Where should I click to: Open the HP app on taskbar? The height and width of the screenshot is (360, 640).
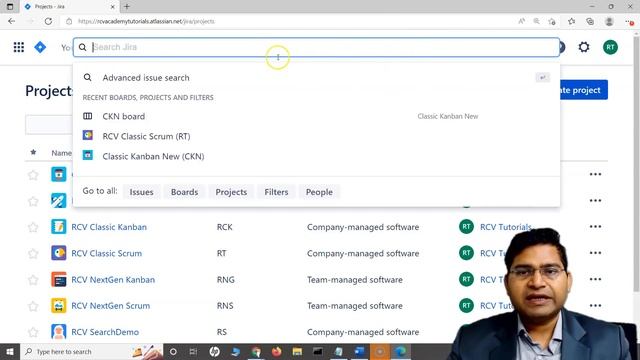coord(214,351)
